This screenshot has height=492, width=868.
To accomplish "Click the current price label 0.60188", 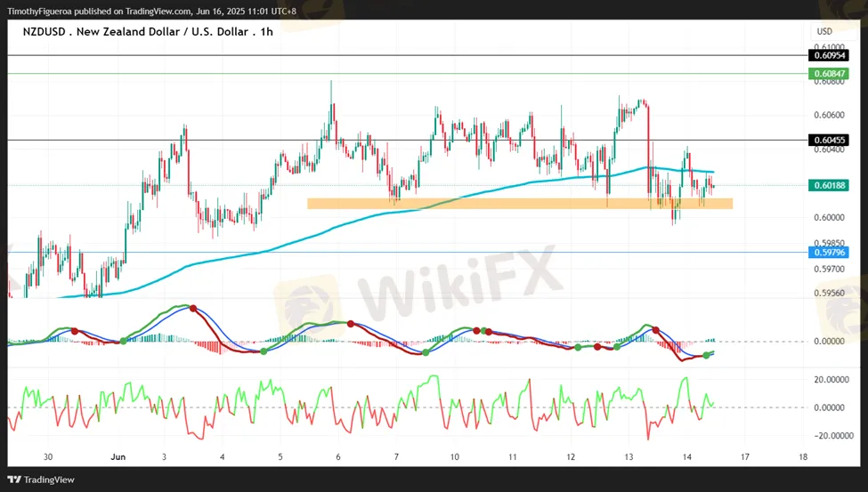I will click(829, 186).
